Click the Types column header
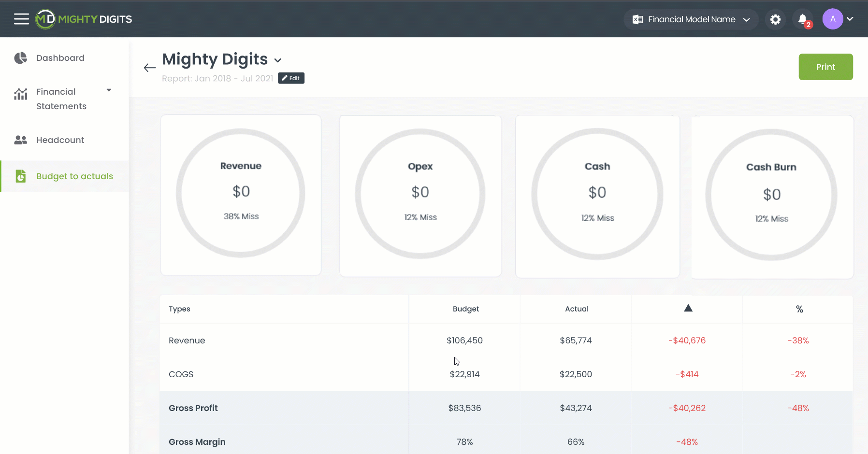The height and width of the screenshot is (454, 868). 179,309
